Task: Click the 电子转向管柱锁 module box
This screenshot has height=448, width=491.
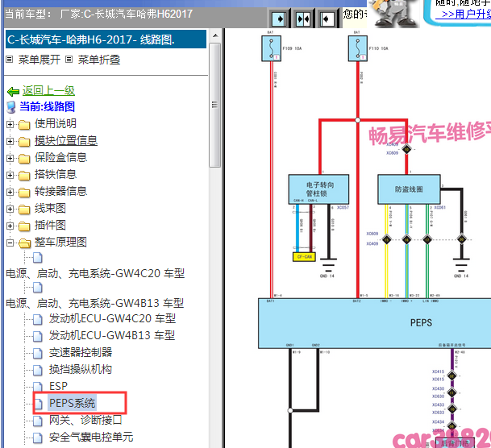Action: pos(318,189)
